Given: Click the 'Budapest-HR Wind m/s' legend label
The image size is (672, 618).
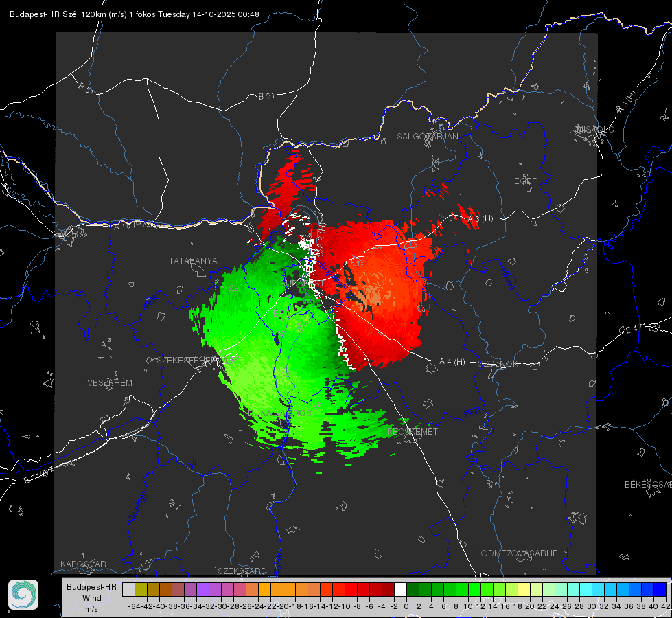Looking at the screenshot, I should [x=92, y=598].
